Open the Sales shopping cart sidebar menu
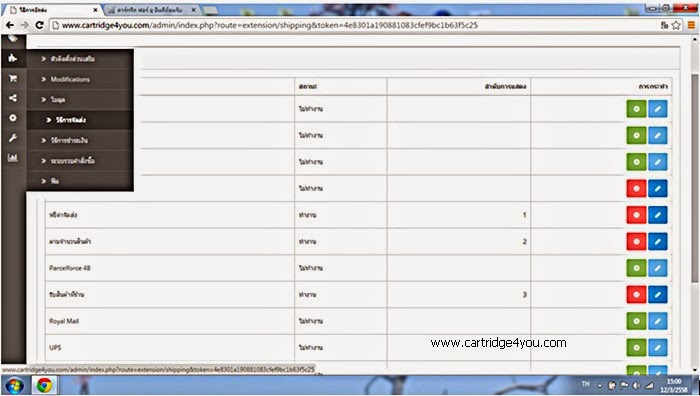The height and width of the screenshot is (396, 700). tap(12, 79)
